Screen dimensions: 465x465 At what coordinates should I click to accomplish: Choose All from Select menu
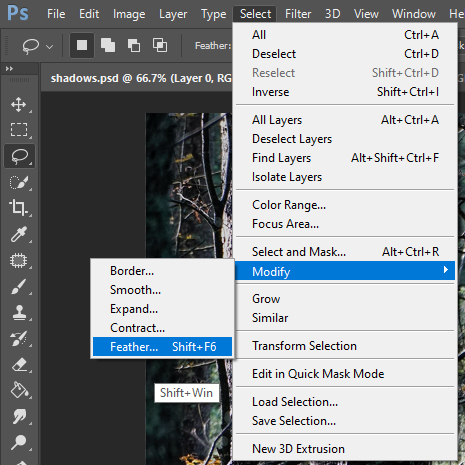pyautogui.click(x=345, y=35)
